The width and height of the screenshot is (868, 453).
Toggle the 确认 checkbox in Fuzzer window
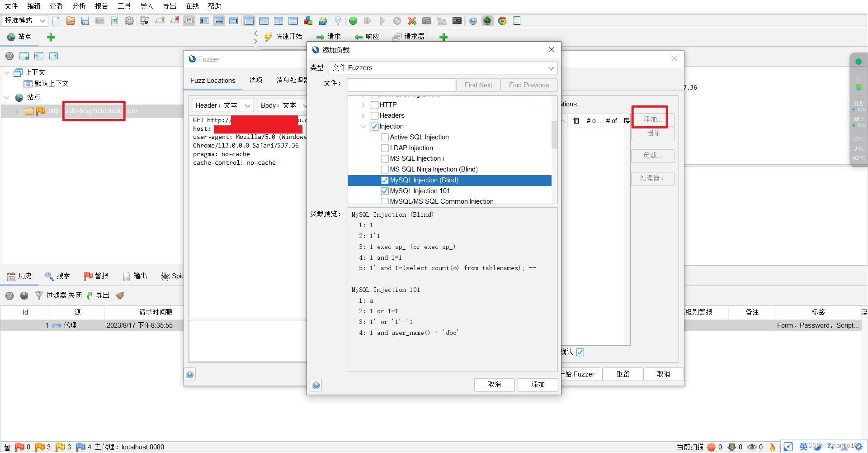pyautogui.click(x=580, y=352)
